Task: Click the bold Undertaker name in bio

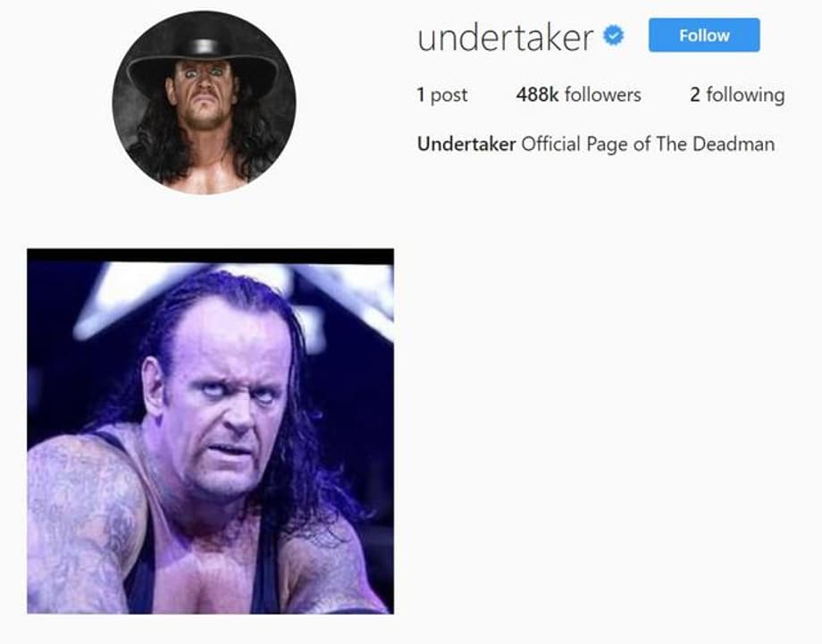Action: point(466,144)
